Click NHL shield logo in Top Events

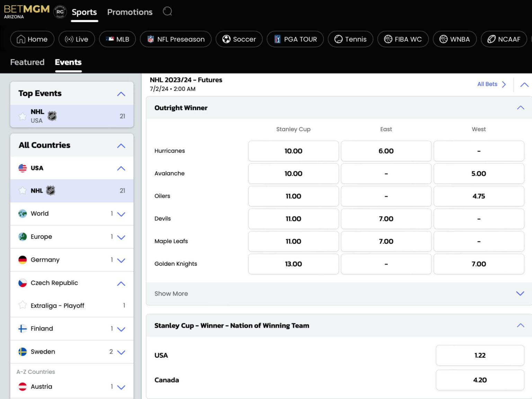[52, 116]
